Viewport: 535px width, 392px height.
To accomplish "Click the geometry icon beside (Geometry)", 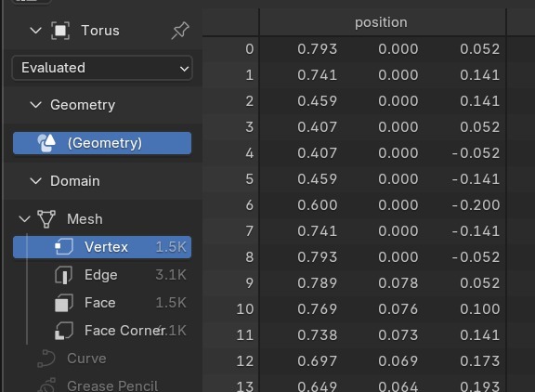I will click(x=46, y=143).
